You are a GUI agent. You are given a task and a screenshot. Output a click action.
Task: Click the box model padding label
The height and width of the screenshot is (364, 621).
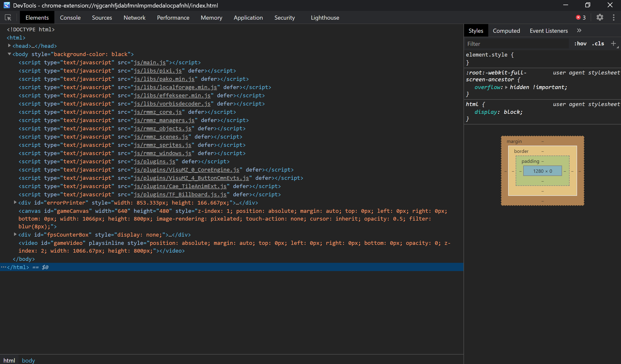[x=530, y=161]
